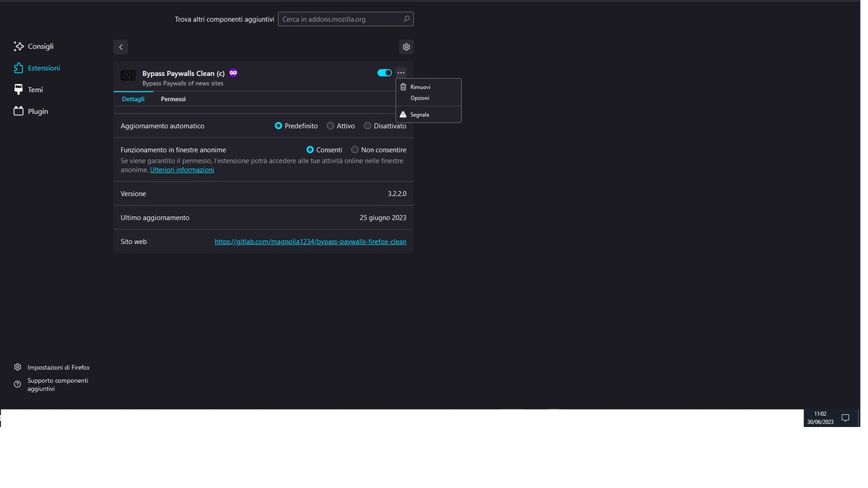Click the Aggiornamento automatico label

[x=162, y=126]
